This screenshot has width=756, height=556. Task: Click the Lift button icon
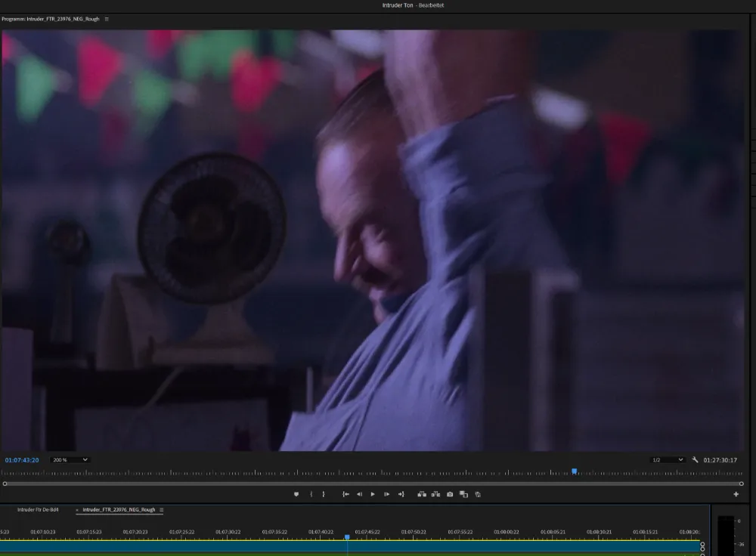pyautogui.click(x=422, y=494)
